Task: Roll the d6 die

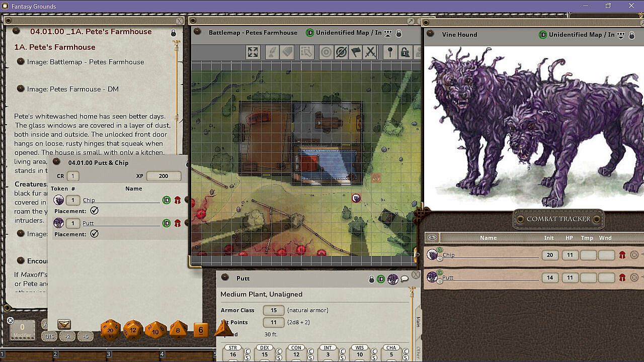Action: [201, 330]
